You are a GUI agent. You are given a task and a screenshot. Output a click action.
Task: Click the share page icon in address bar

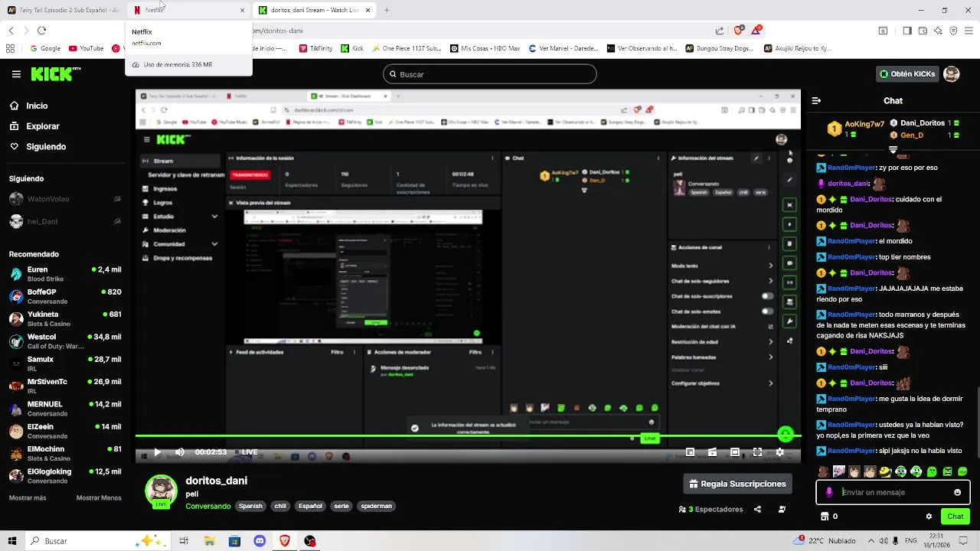720,31
